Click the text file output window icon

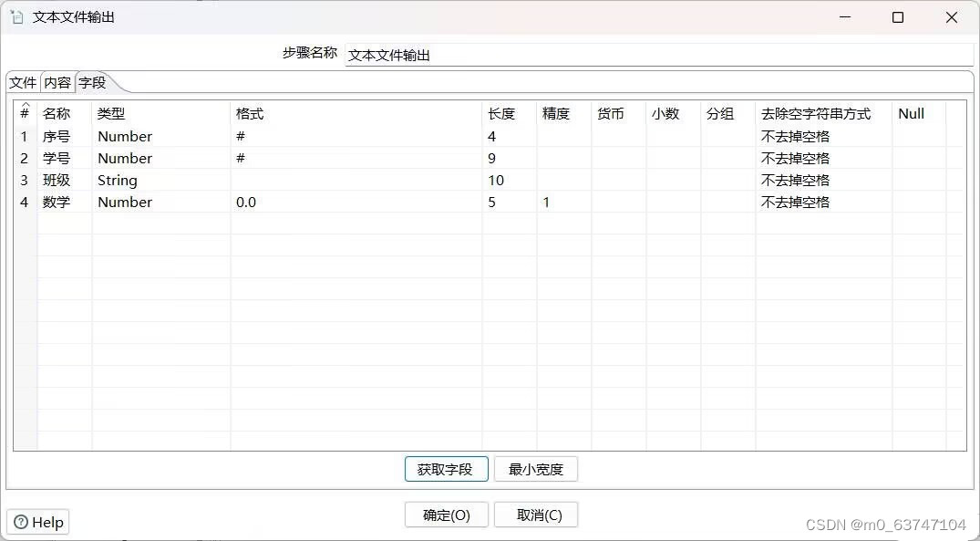point(17,17)
